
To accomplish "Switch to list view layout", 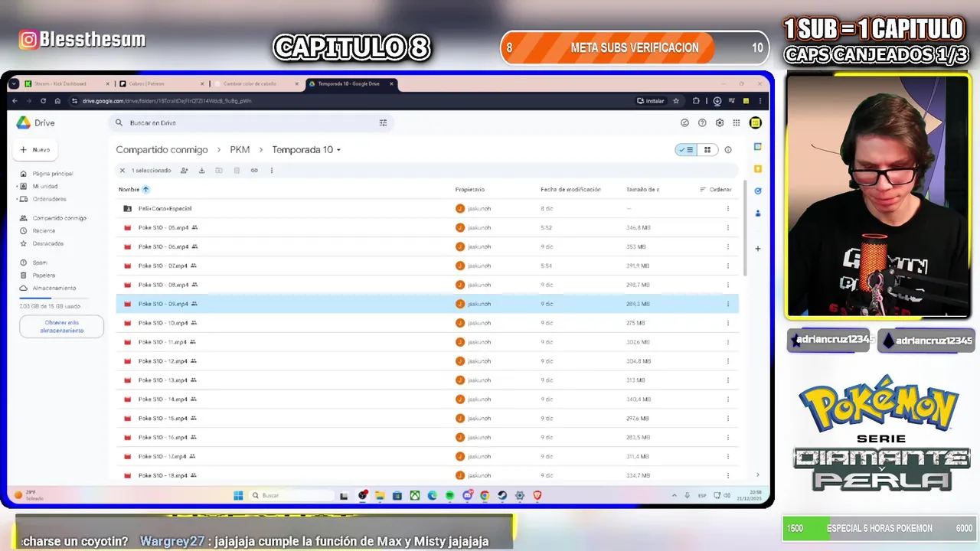I will (x=686, y=150).
